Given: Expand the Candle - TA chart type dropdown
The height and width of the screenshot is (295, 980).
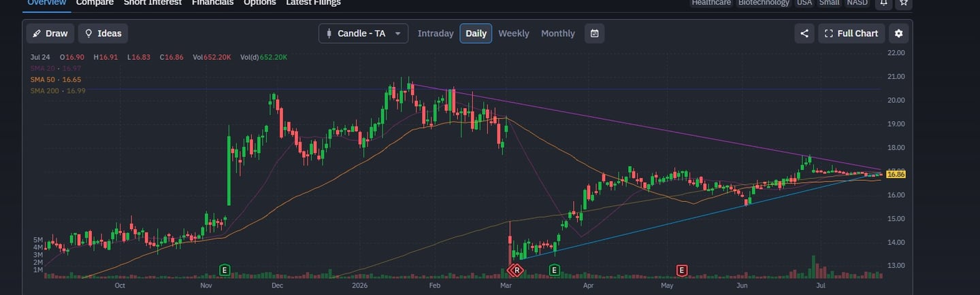Looking at the screenshot, I should point(363,33).
